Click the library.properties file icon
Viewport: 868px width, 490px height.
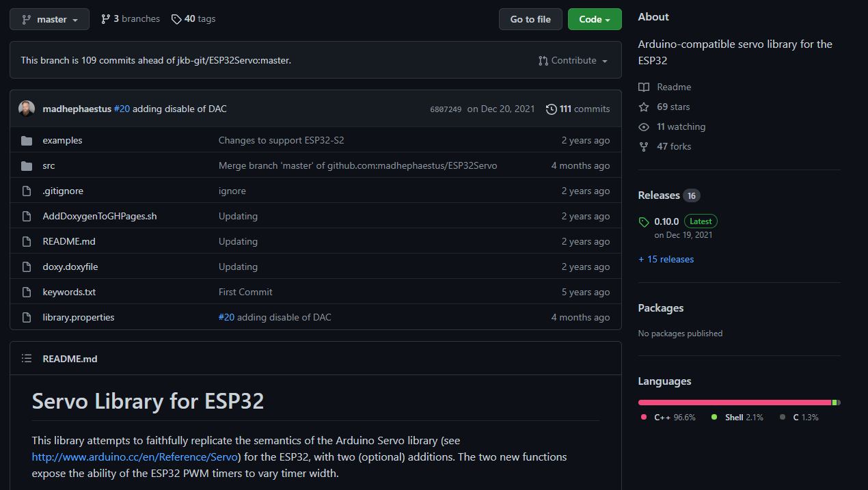(x=27, y=318)
